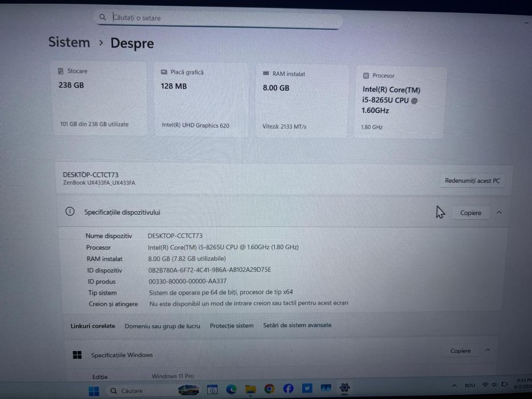Open the calendar app on taskbar

212,390
